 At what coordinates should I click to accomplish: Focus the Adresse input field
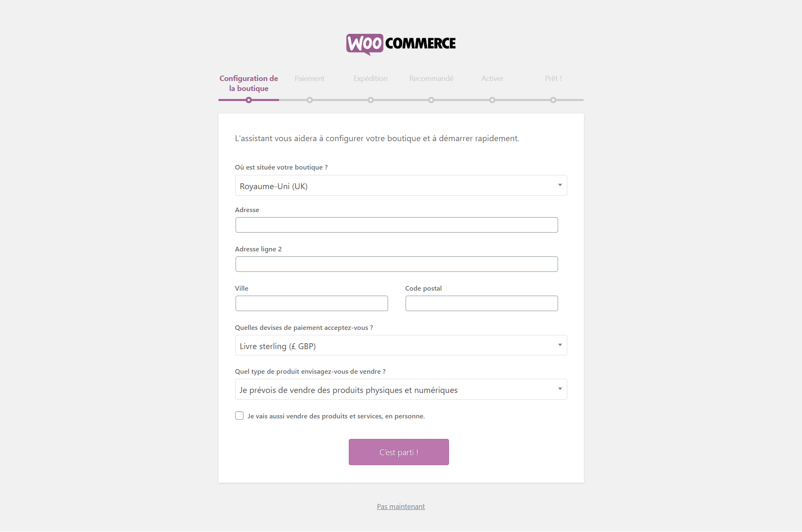tap(397, 225)
